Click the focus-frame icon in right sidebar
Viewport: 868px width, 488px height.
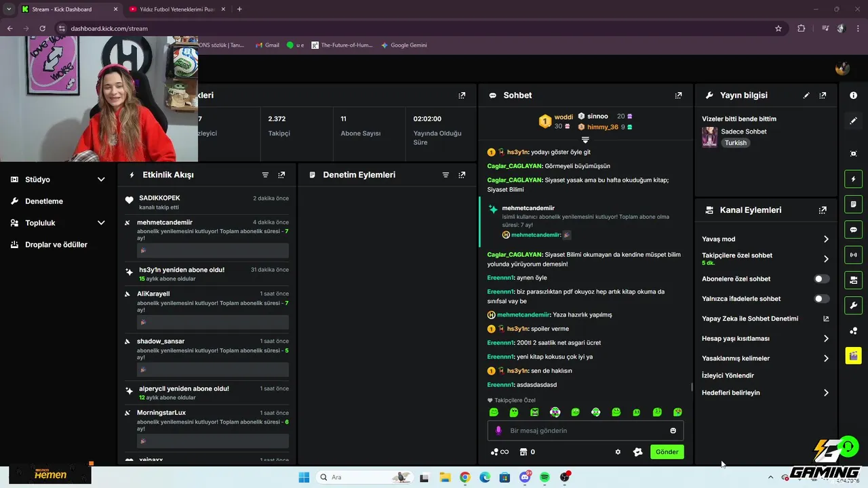coord(853,154)
